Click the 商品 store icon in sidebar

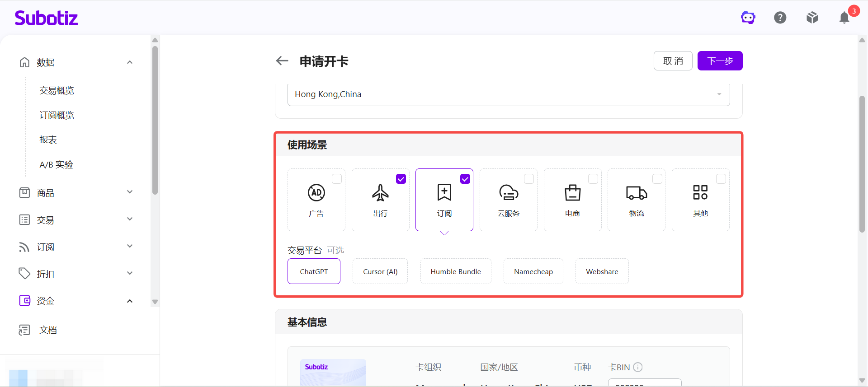click(24, 193)
